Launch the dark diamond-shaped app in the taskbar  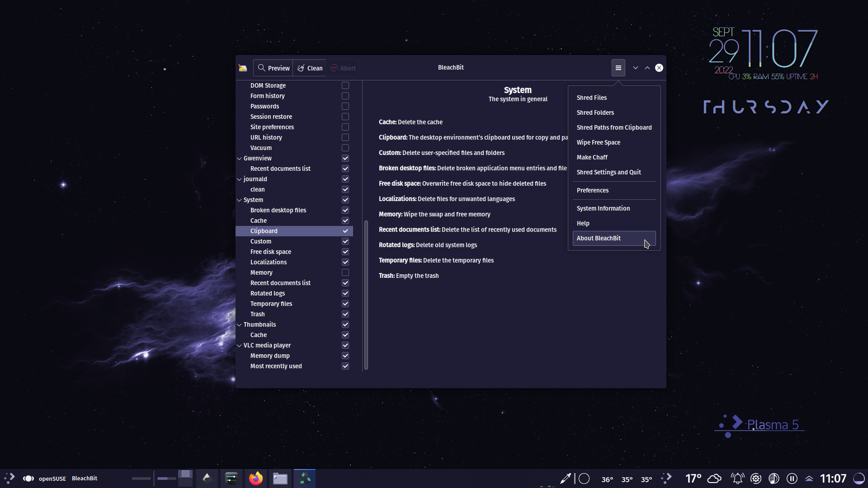tap(207, 478)
